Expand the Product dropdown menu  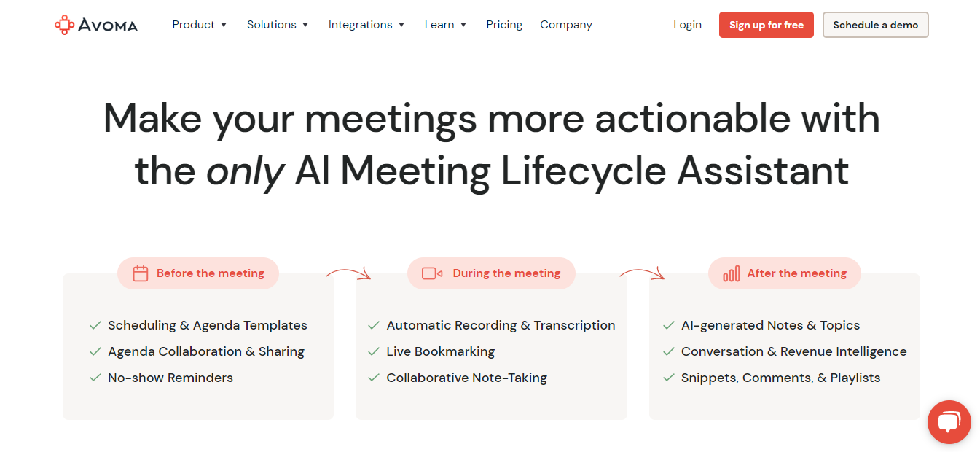pyautogui.click(x=200, y=24)
